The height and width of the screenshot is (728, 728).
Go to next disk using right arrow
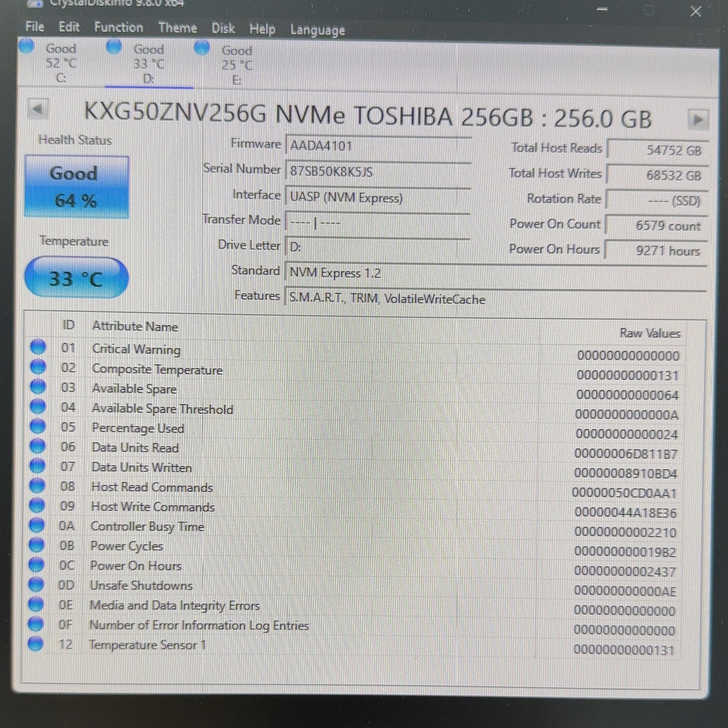coord(699,120)
